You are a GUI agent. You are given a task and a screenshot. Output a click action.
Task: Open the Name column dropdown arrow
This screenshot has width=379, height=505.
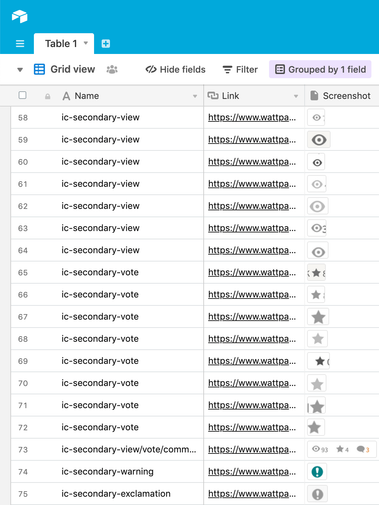click(x=195, y=96)
